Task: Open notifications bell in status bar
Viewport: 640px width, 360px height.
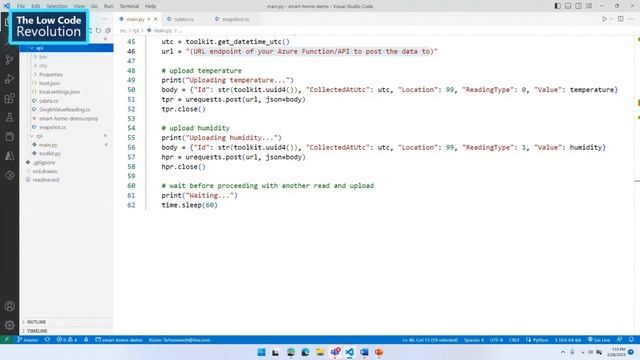Action: tap(631, 340)
